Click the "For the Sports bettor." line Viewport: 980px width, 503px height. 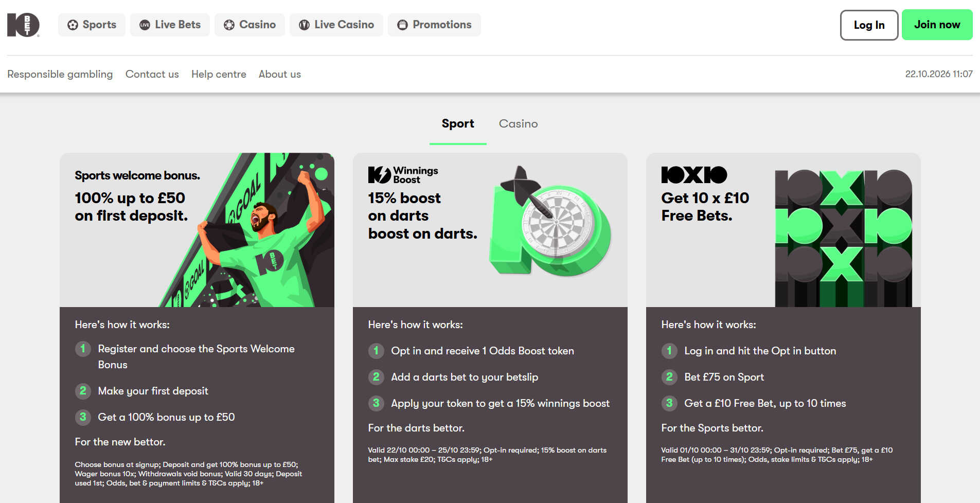point(712,428)
